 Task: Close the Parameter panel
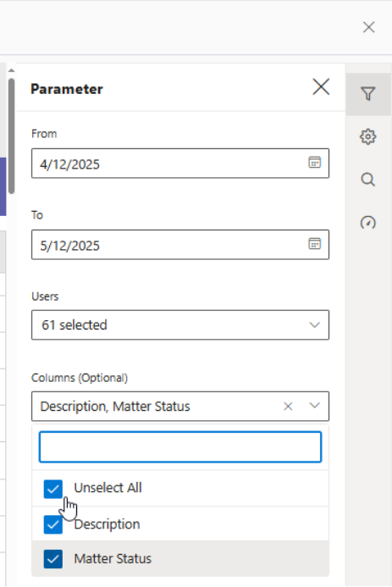pyautogui.click(x=321, y=87)
